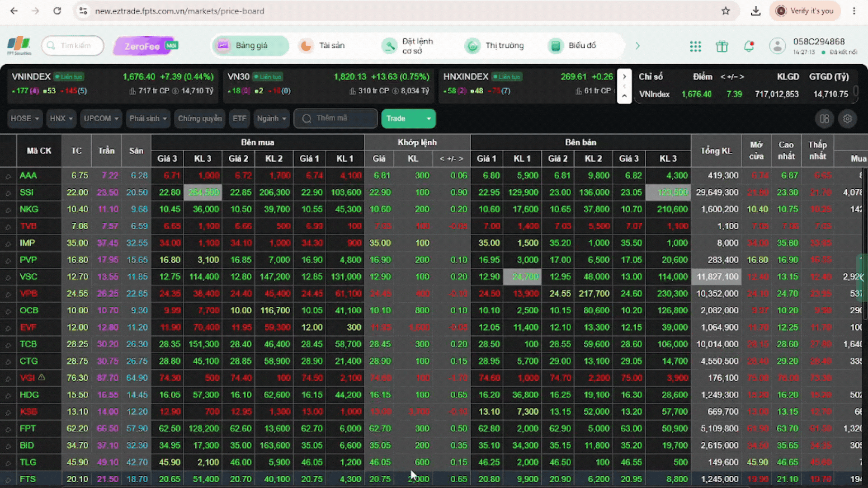Click Verify it's you button
868x488 pixels.
805,11
